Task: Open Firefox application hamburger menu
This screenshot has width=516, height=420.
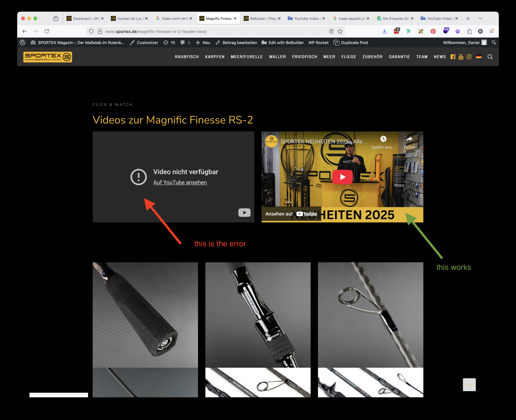Action: 492,31
